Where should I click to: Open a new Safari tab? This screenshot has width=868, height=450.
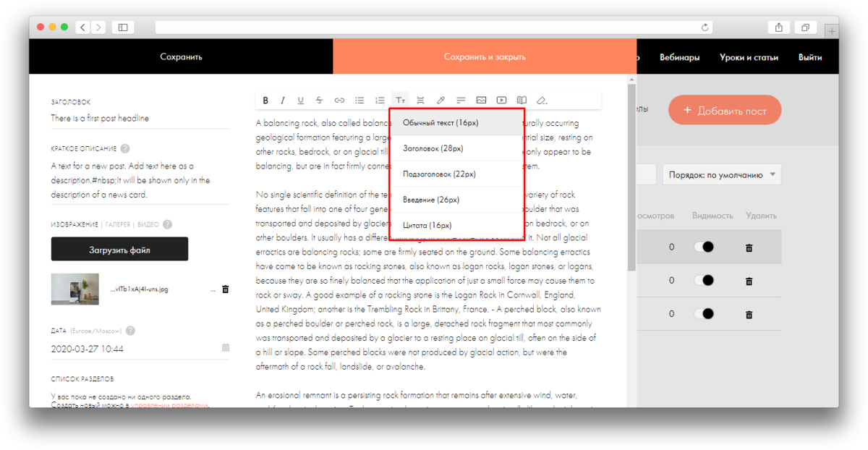pyautogui.click(x=832, y=31)
